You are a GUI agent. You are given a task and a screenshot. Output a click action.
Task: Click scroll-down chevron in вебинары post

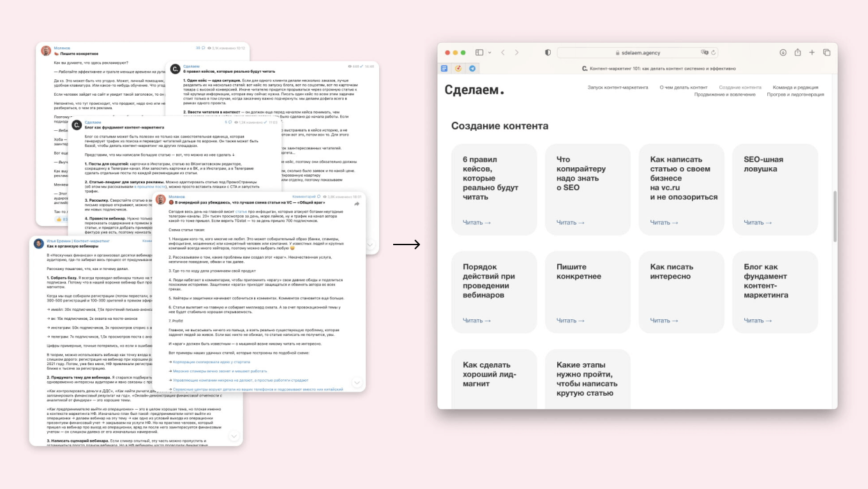(234, 437)
